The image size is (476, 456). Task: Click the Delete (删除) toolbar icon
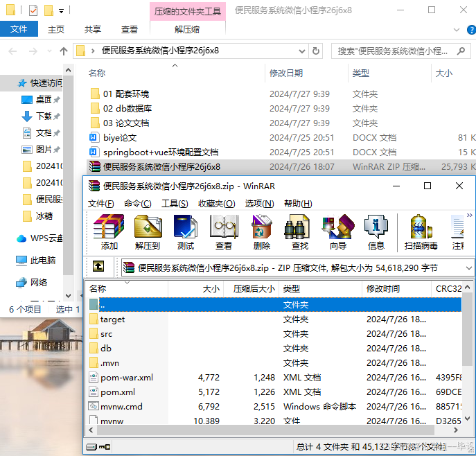tap(262, 232)
